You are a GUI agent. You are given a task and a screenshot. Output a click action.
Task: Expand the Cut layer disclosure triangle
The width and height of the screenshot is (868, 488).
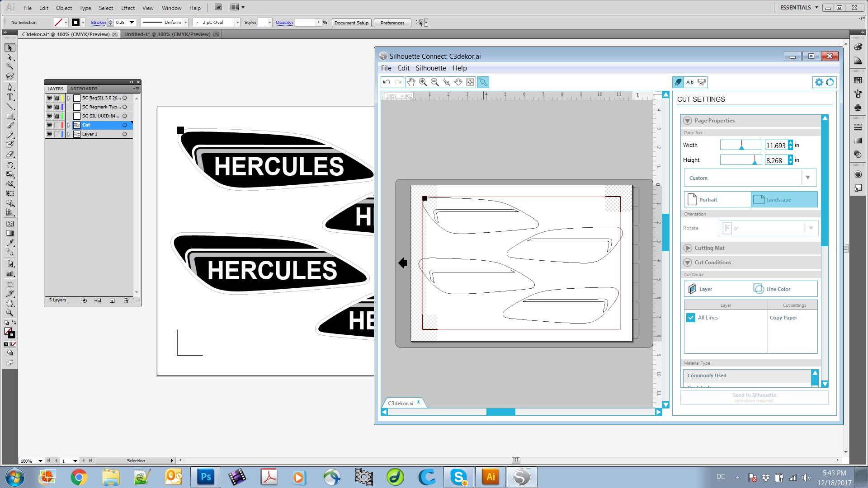point(69,125)
